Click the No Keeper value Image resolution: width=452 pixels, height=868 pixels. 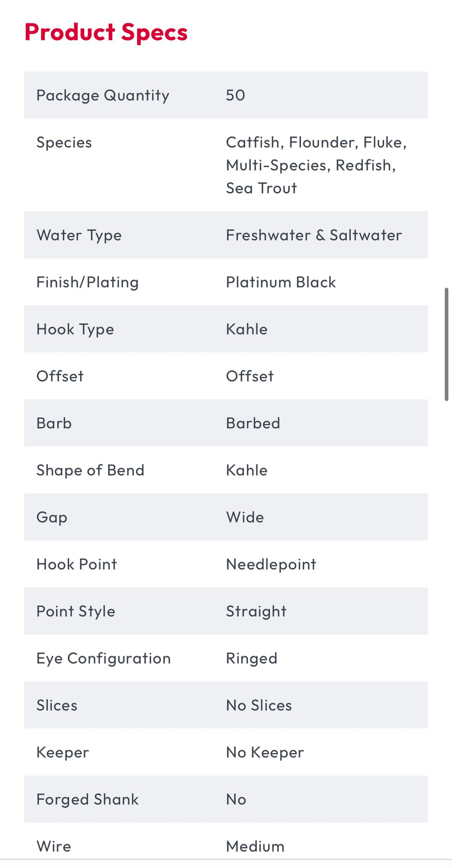click(x=265, y=753)
